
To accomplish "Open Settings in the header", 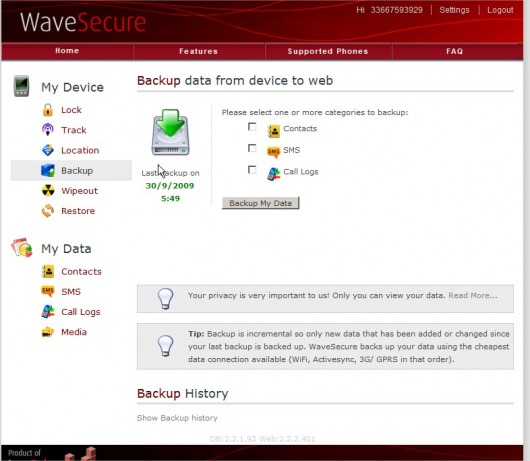I will click(x=454, y=10).
